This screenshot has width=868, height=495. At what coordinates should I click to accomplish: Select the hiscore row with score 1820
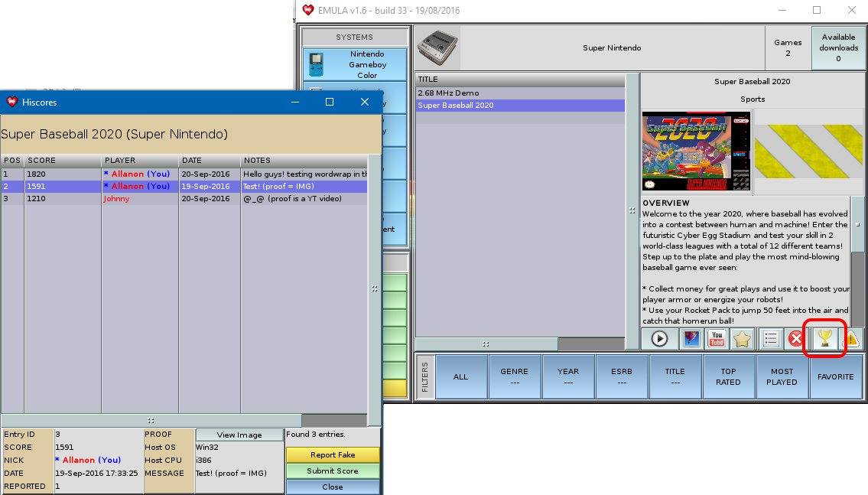click(x=184, y=174)
